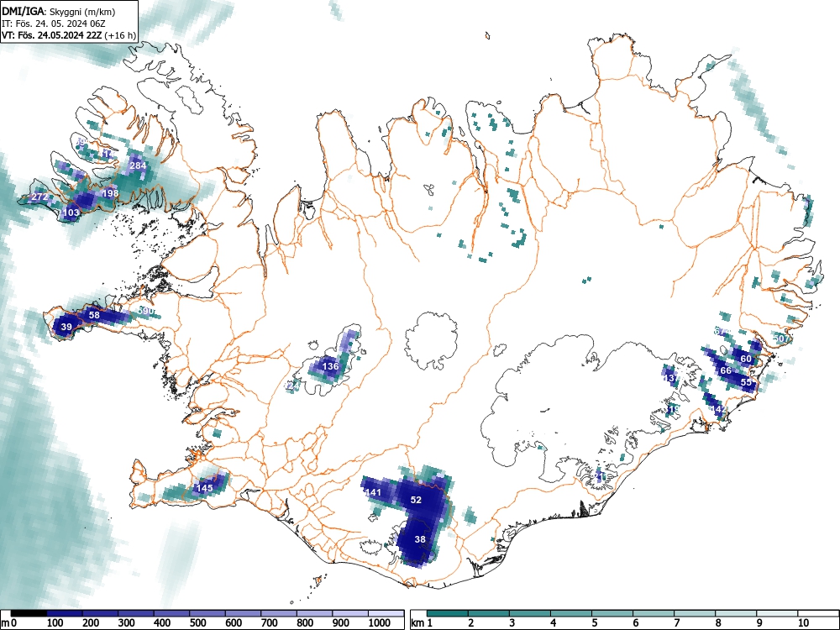Click the 1000 tick label on the metre legend
The image size is (840, 630).
click(380, 623)
